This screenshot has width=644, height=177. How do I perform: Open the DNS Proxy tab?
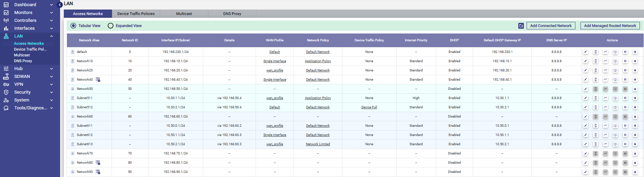click(x=232, y=14)
